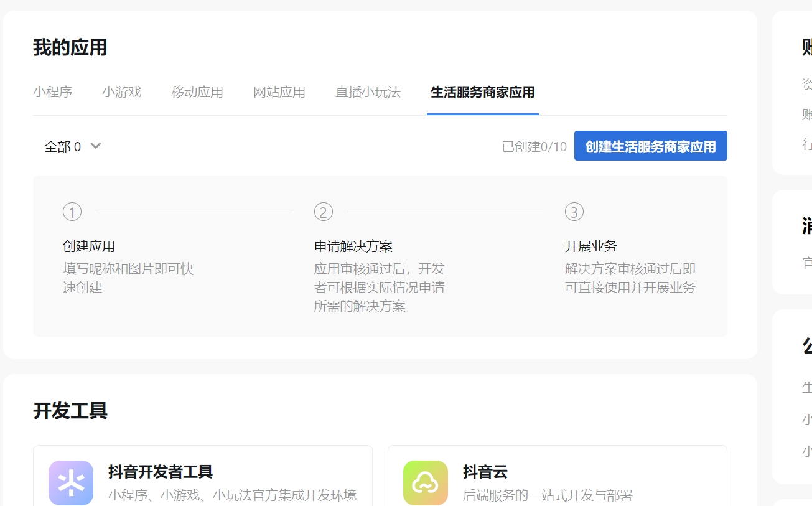Switch to the 小游戏 tab
The height and width of the screenshot is (506, 812).
click(x=122, y=92)
